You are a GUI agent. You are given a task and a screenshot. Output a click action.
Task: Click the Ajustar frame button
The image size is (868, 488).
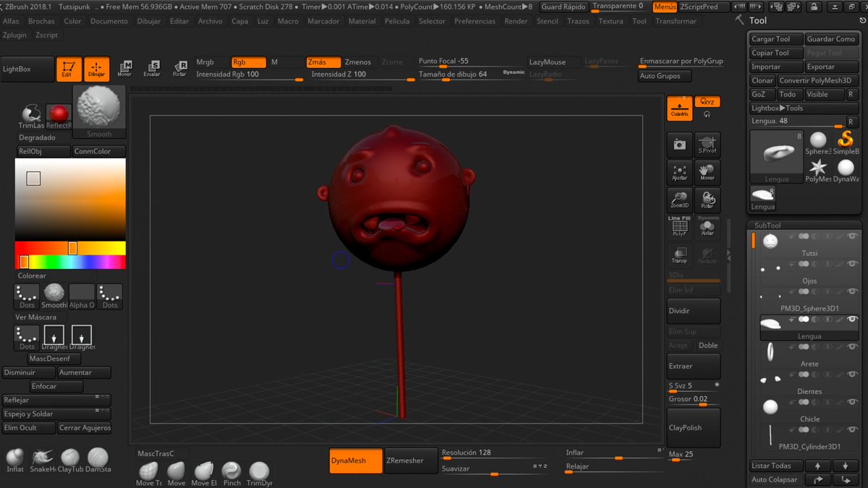pyautogui.click(x=679, y=172)
